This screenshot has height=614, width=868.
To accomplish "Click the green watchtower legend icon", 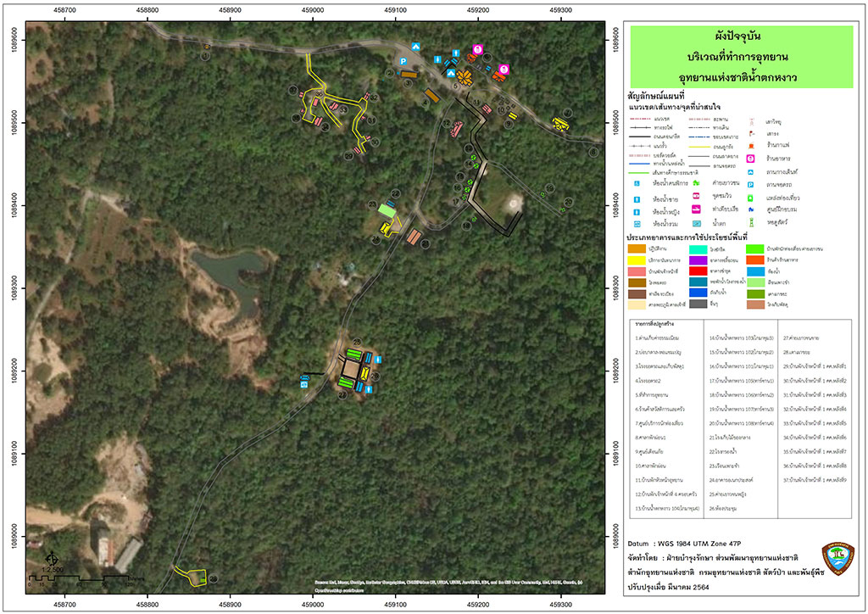I will coord(751,222).
